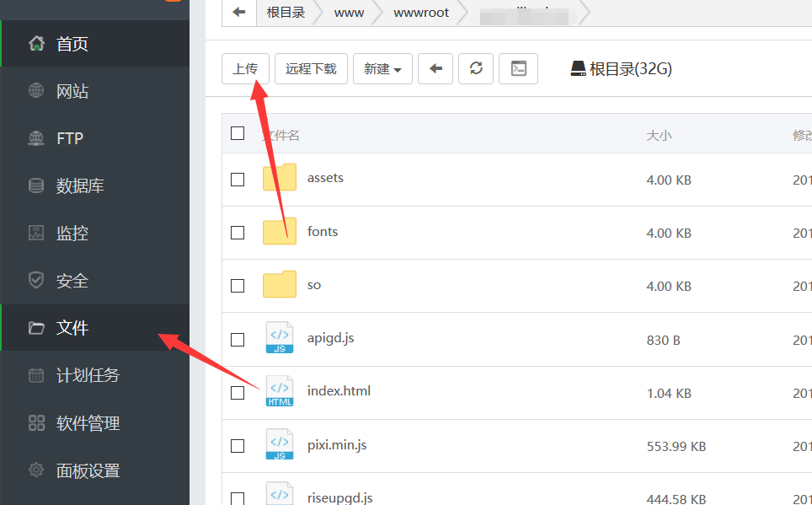The height and width of the screenshot is (505, 812).
Task: Check the box for so folder
Action: (238, 286)
